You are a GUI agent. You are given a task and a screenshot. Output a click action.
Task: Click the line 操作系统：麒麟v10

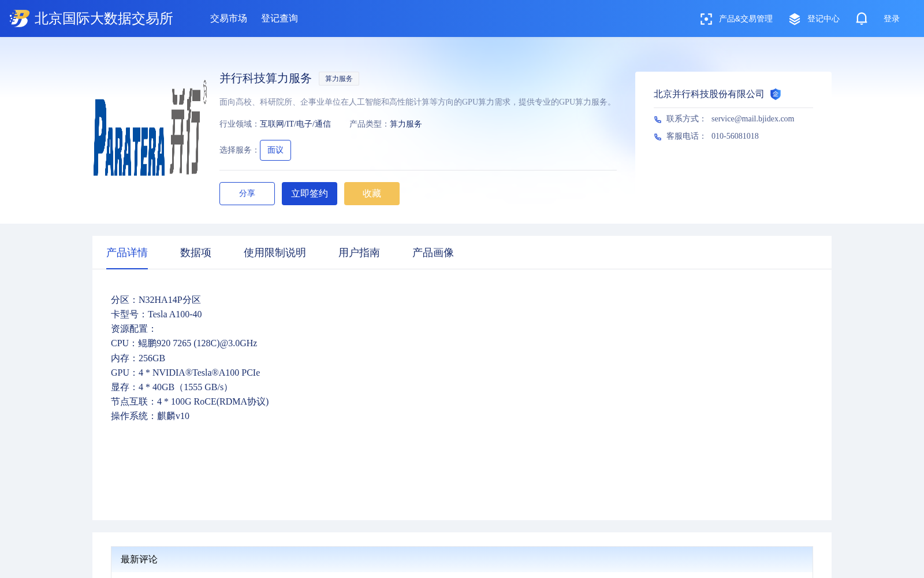150,416
